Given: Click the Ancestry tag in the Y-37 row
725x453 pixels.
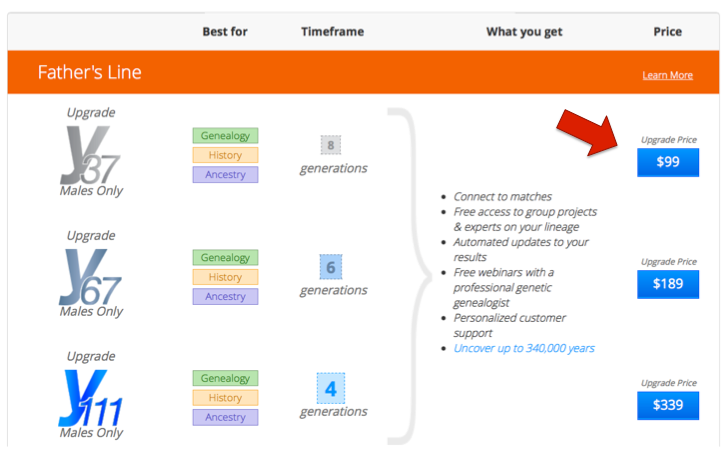Looking at the screenshot, I should pos(225,174).
